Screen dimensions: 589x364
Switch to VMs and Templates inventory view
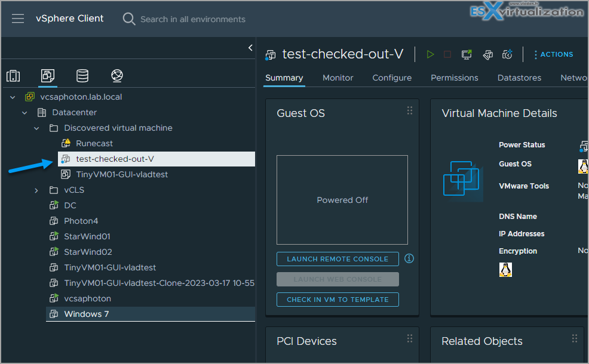coord(48,76)
